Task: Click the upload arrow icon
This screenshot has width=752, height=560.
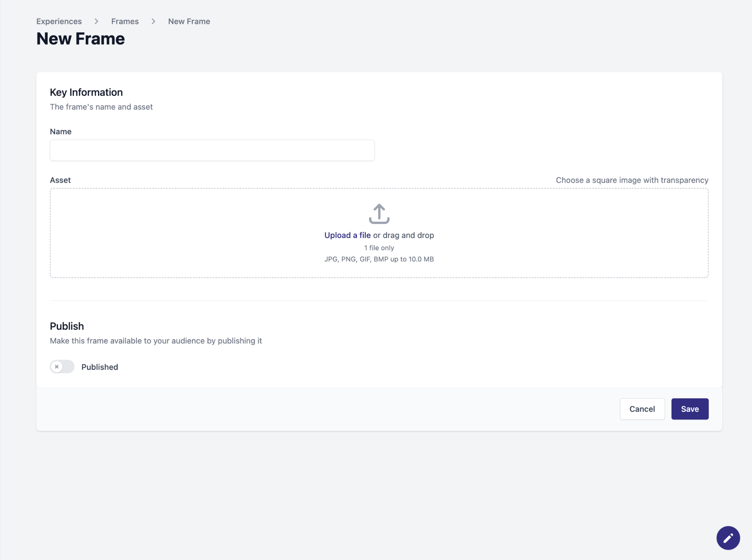Action: [379, 214]
